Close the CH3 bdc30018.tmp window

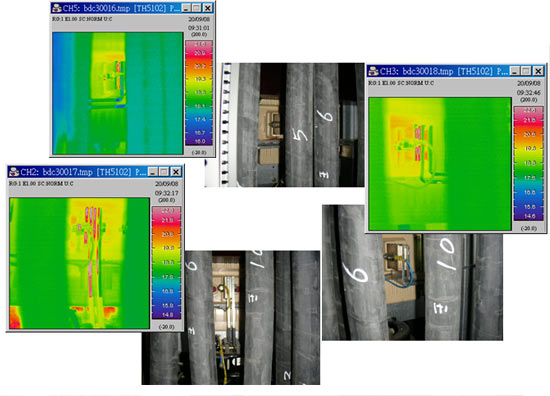coord(538,71)
